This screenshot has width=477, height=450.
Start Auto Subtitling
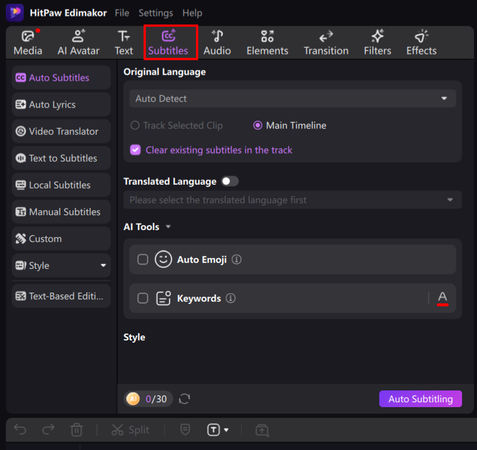[x=421, y=399]
